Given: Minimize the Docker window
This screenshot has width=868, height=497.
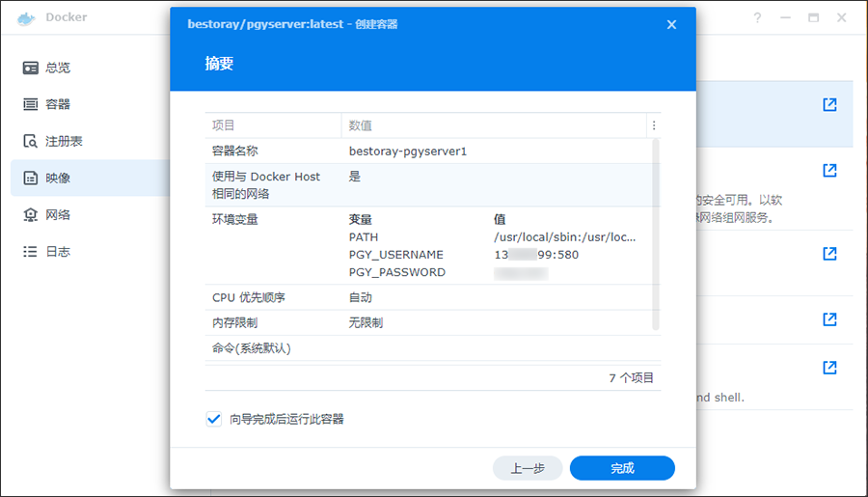Looking at the screenshot, I should point(785,17).
